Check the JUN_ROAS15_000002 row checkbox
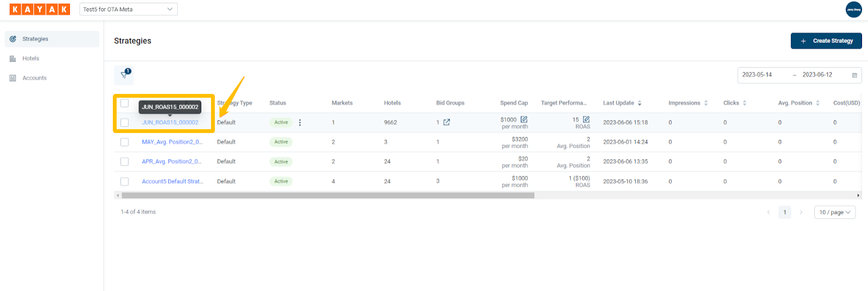868x291 pixels. 125,123
